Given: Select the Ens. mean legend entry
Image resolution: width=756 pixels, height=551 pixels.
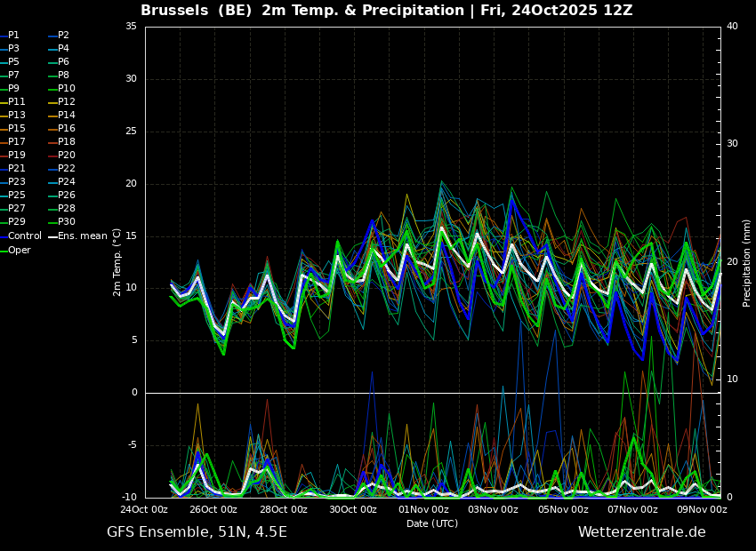Looking at the screenshot, I should click(x=78, y=236).
